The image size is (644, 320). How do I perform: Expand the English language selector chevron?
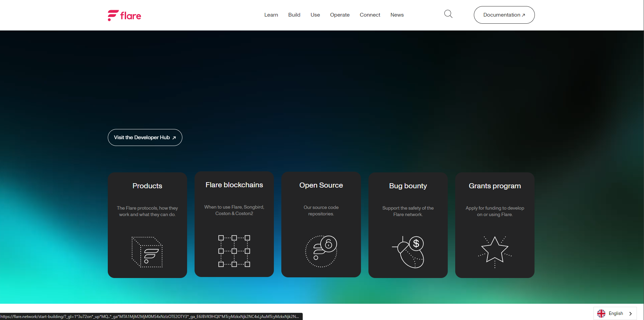[x=630, y=314]
